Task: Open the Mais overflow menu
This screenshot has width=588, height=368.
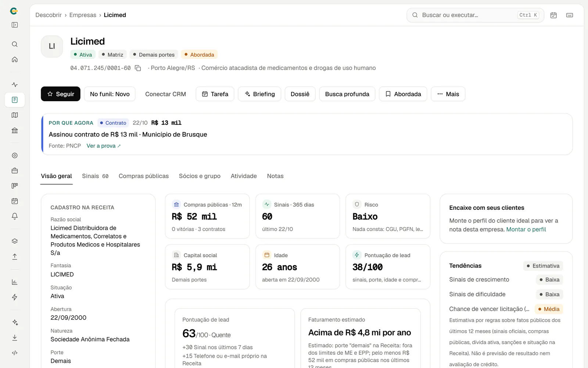Action: click(448, 94)
